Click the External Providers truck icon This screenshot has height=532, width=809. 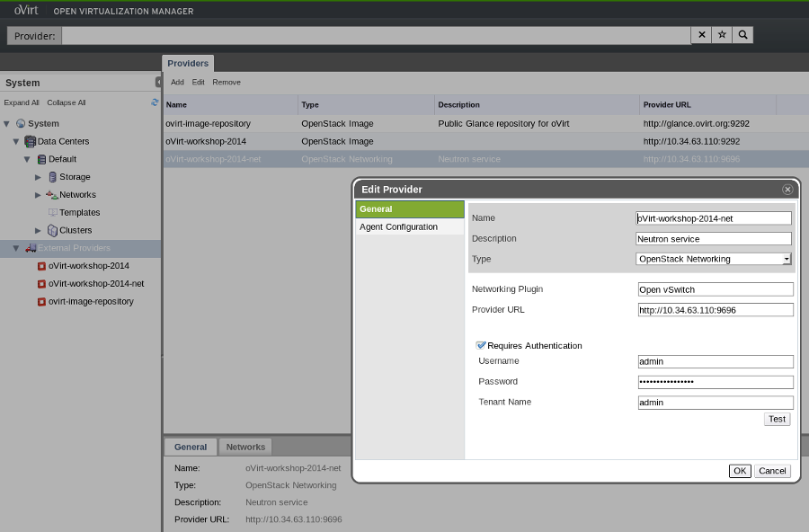(x=31, y=248)
